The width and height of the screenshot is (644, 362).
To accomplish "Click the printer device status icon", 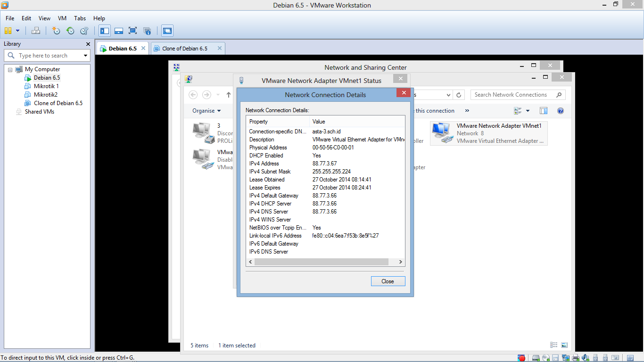I will point(576,358).
